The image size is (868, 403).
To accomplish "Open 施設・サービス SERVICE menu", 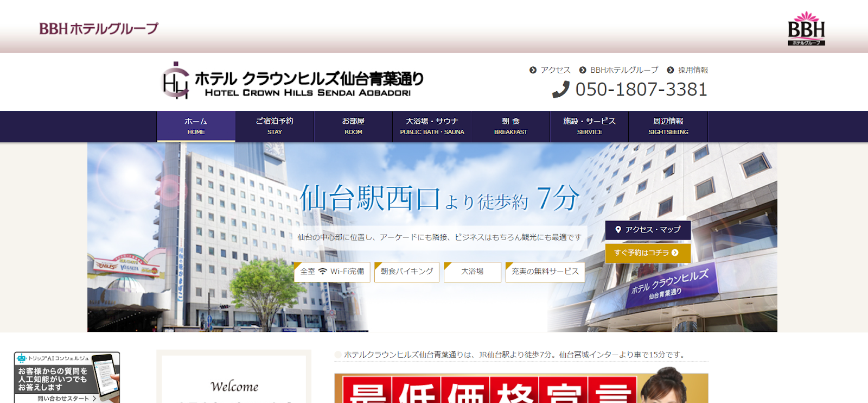I will 589,127.
